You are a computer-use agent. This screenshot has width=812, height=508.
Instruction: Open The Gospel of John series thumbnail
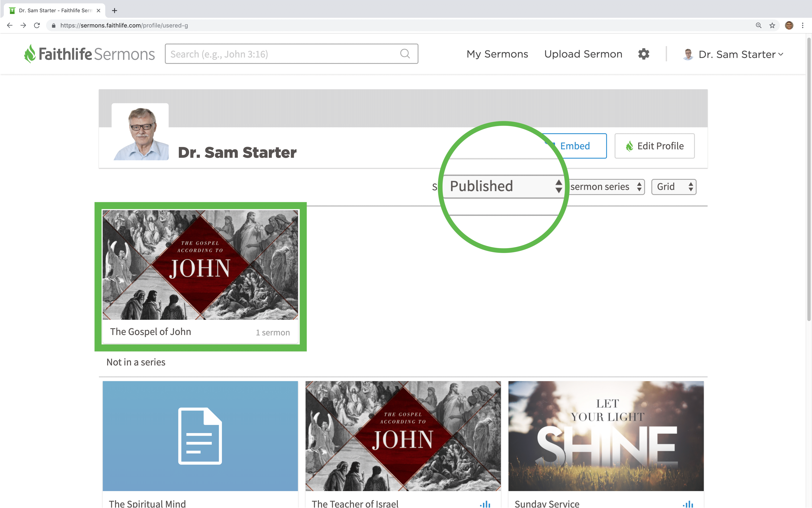pos(200,265)
